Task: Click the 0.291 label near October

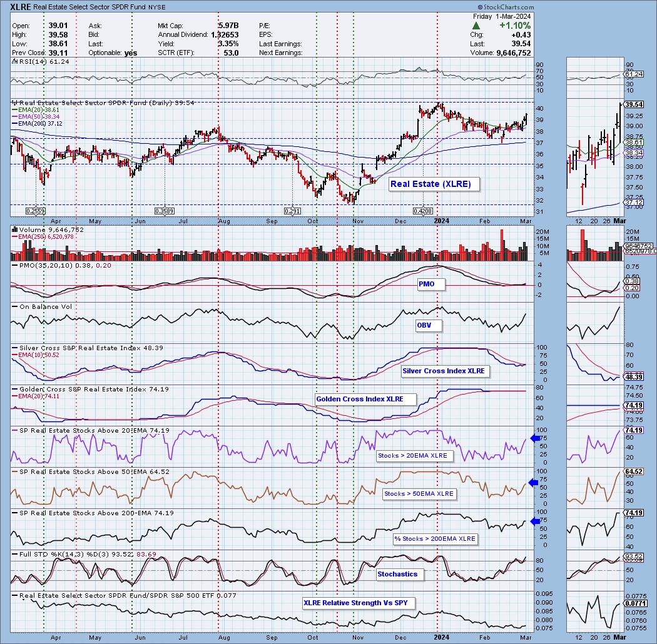Action: click(x=292, y=211)
